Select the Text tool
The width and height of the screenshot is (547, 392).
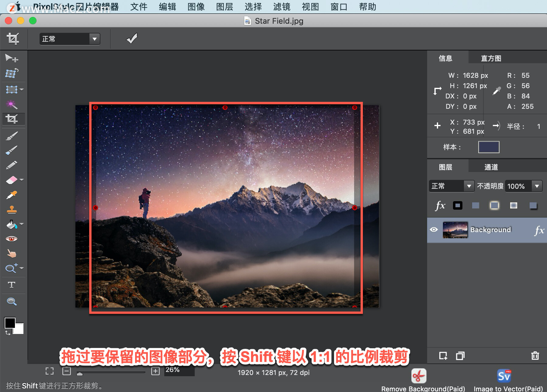coord(12,285)
